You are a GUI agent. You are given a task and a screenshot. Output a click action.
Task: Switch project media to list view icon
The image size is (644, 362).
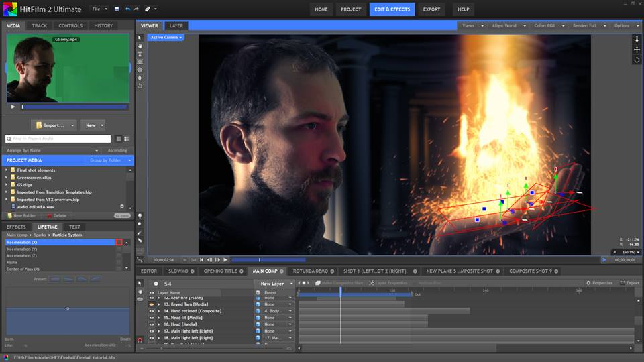point(119,139)
